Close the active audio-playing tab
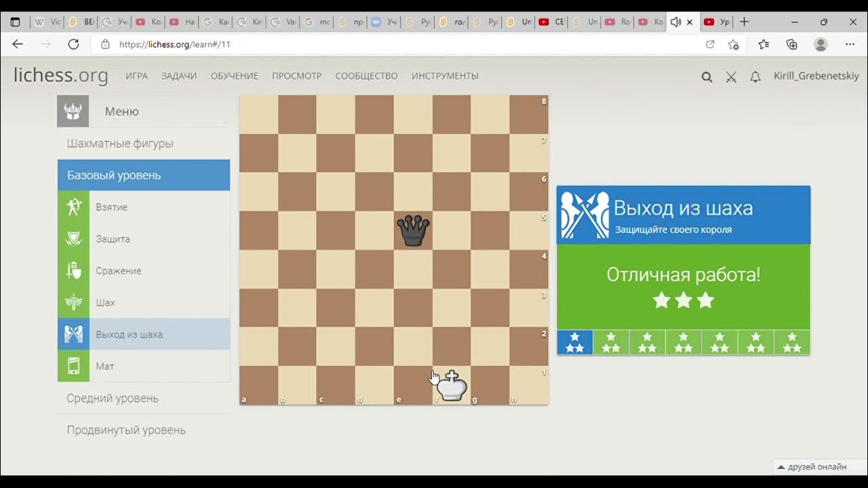 [690, 22]
